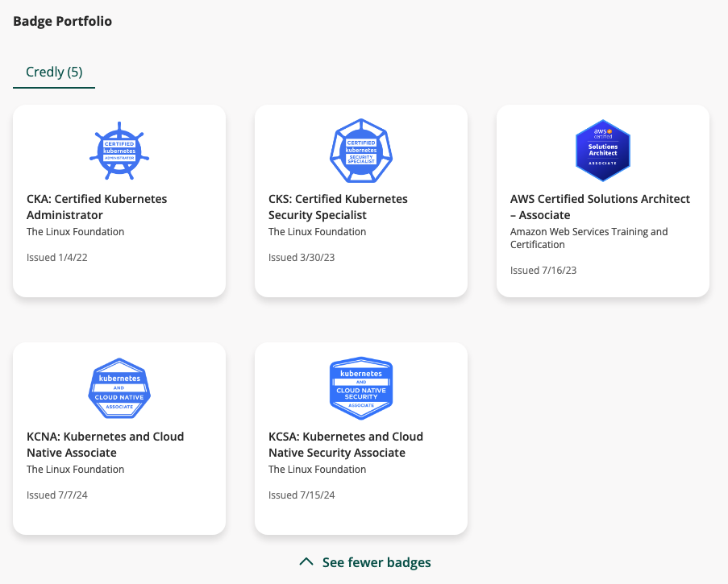Click the AWS Solutions Architect hexagon badge
Image resolution: width=728 pixels, height=584 pixels.
[x=603, y=151]
